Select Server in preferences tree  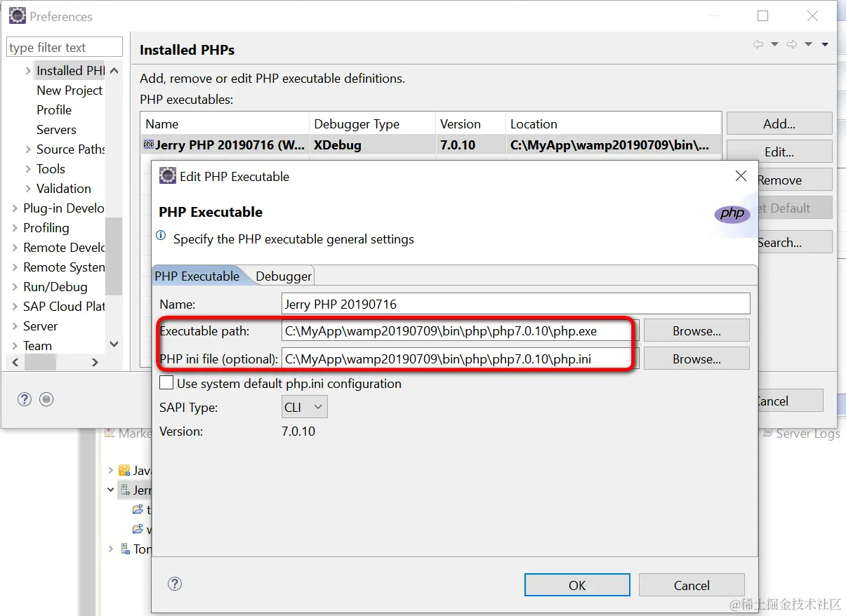pyautogui.click(x=40, y=326)
